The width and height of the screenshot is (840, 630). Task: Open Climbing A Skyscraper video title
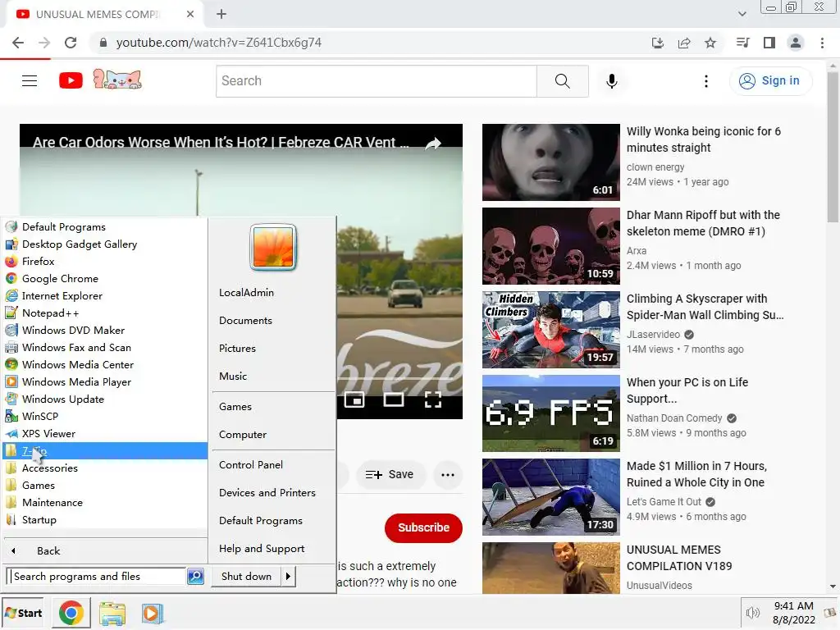(705, 307)
